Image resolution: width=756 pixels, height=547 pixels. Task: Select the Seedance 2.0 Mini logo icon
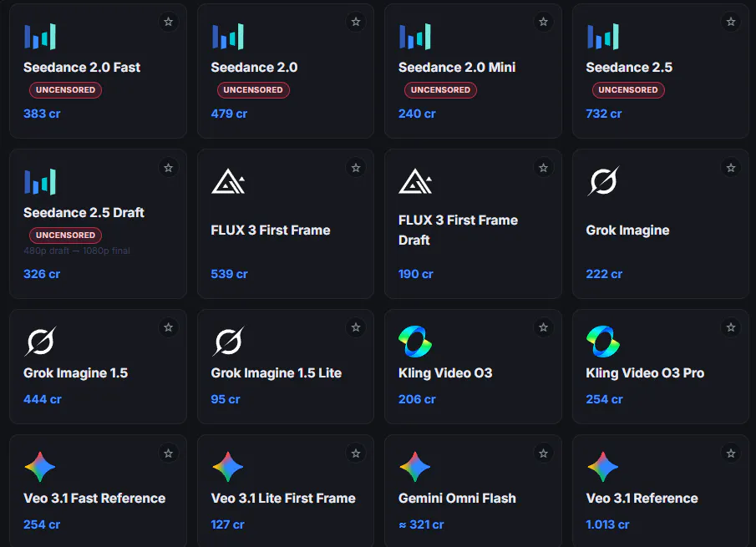[415, 37]
